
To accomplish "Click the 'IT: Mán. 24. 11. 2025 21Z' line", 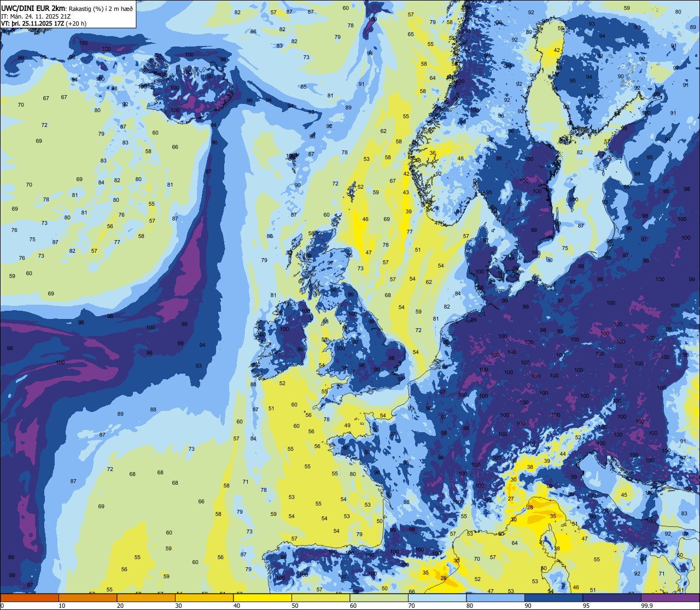I will click(37, 16).
